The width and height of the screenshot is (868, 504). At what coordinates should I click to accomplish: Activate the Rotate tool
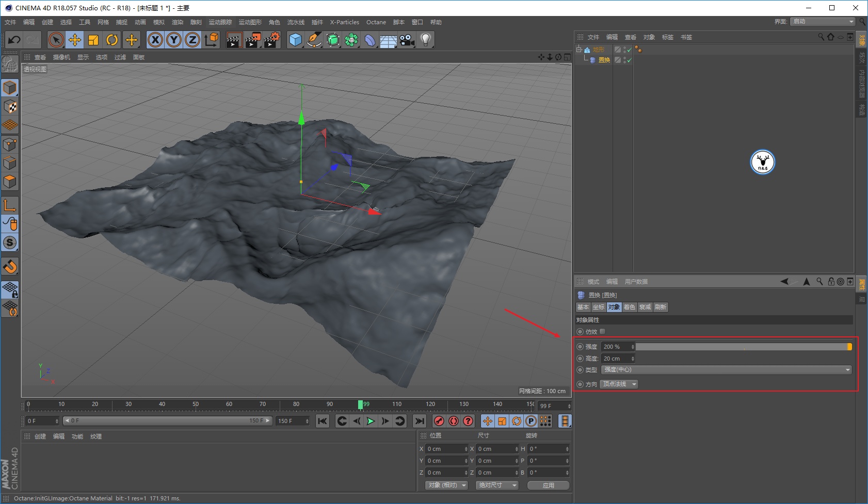coord(112,40)
